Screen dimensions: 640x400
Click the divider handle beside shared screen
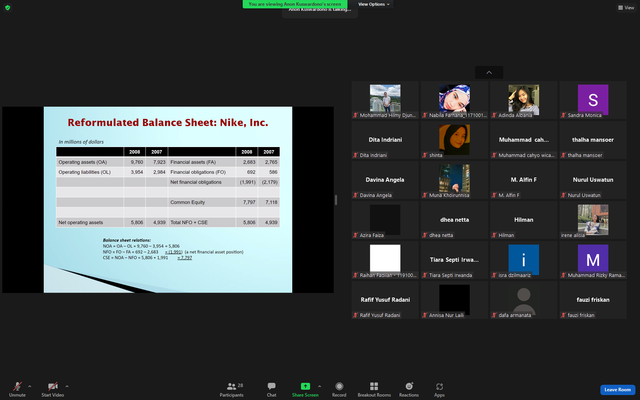336,200
